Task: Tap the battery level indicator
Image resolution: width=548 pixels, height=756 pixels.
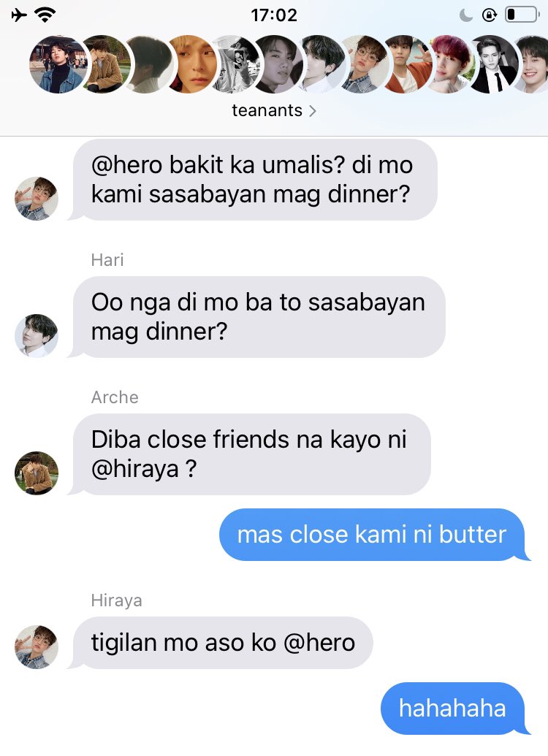Action: click(x=522, y=15)
